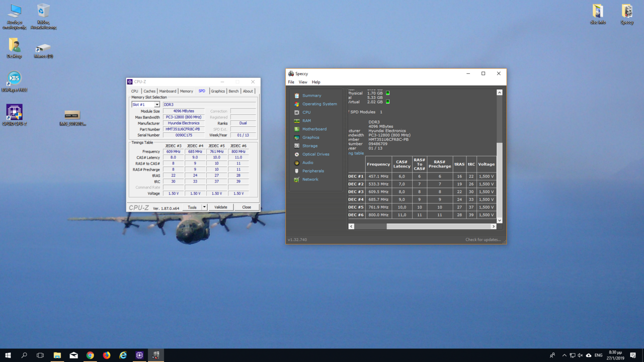Open Google Chrome from the taskbar
The height and width of the screenshot is (362, 644).
pos(90,355)
